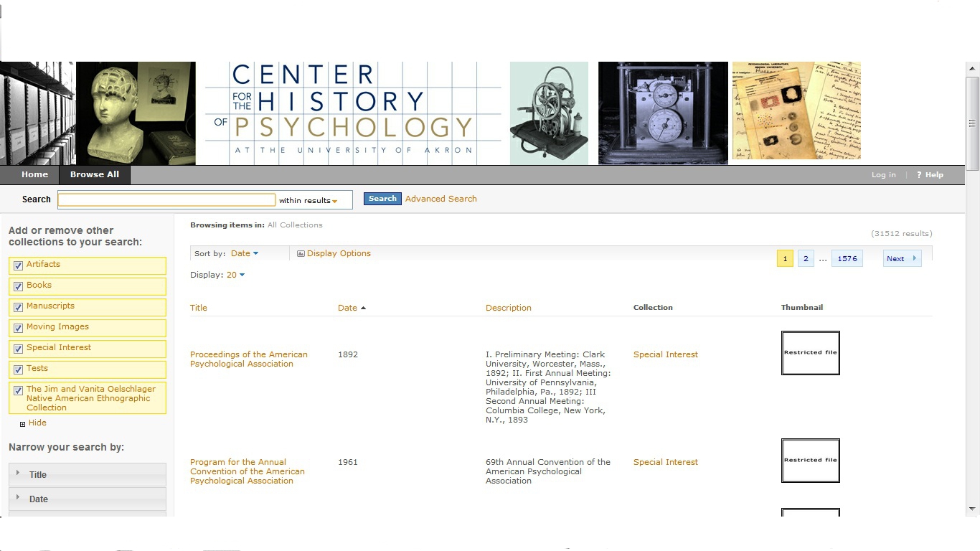Image resolution: width=980 pixels, height=551 pixels.
Task: Open the first Restricted file thumbnail
Action: [x=810, y=353]
